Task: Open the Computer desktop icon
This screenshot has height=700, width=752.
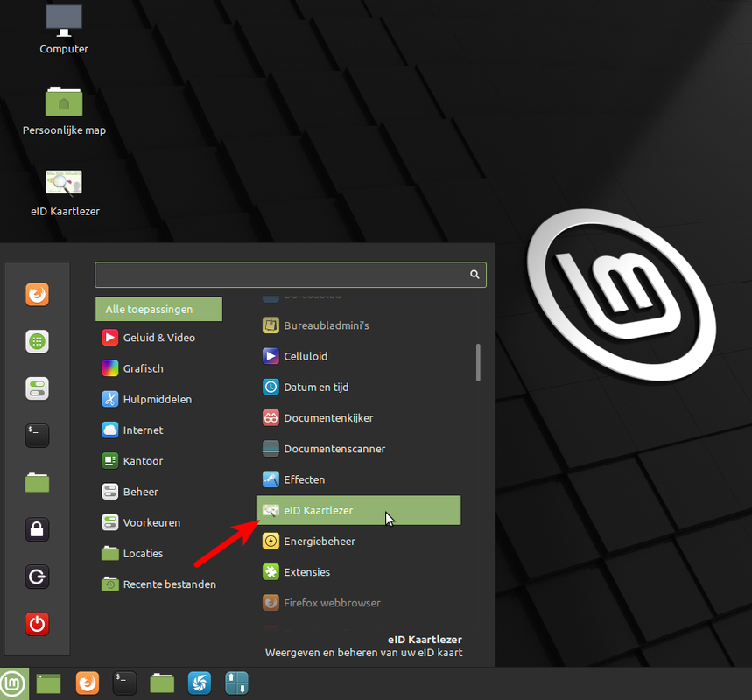Action: pyautogui.click(x=64, y=29)
